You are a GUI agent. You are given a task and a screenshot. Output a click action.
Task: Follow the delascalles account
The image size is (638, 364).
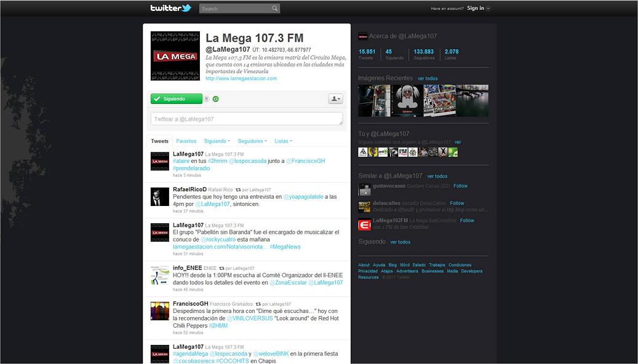[457, 203]
